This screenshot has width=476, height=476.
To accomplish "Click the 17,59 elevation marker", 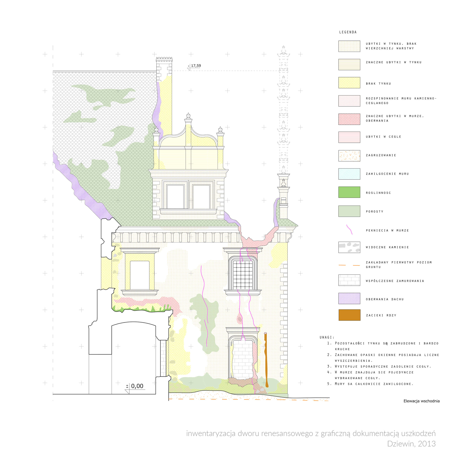I will [194, 66].
